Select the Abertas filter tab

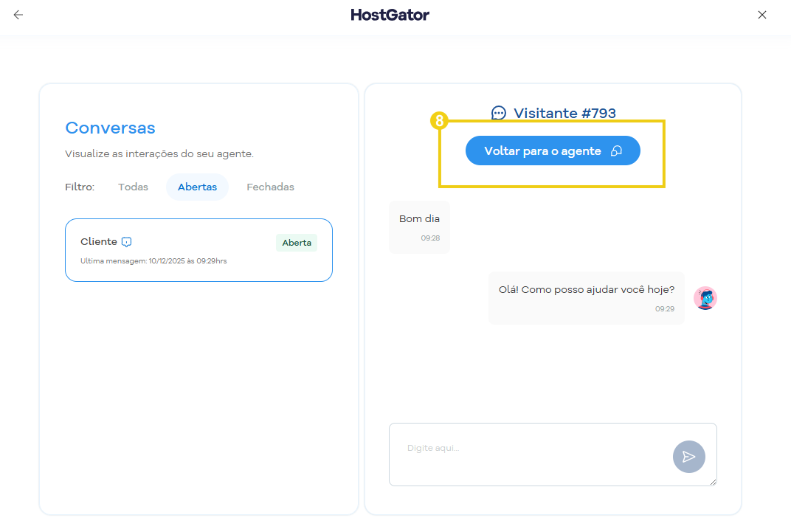point(197,187)
